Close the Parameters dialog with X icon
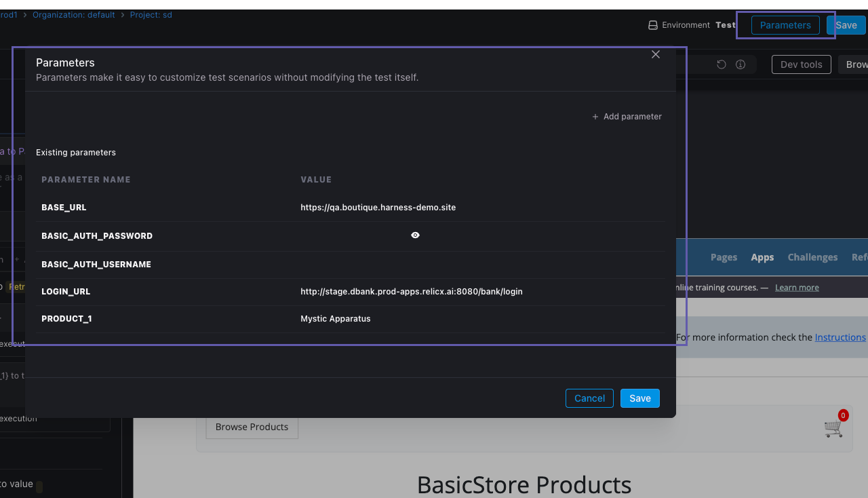 655,54
